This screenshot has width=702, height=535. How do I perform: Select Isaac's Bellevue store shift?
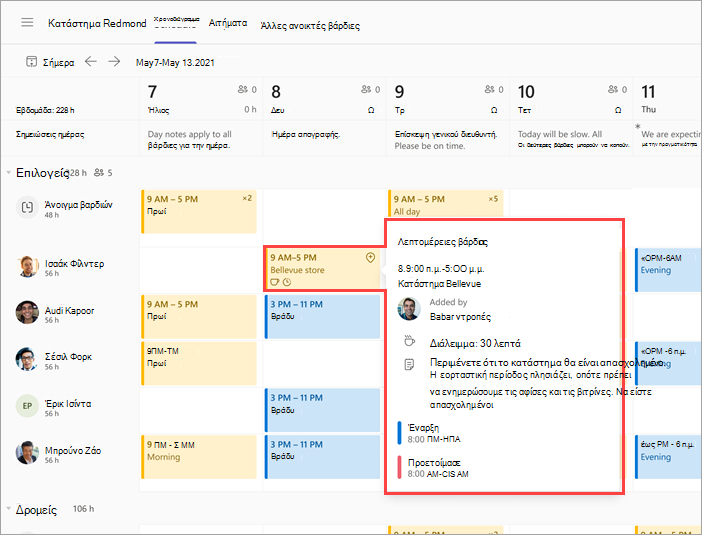coord(323,269)
